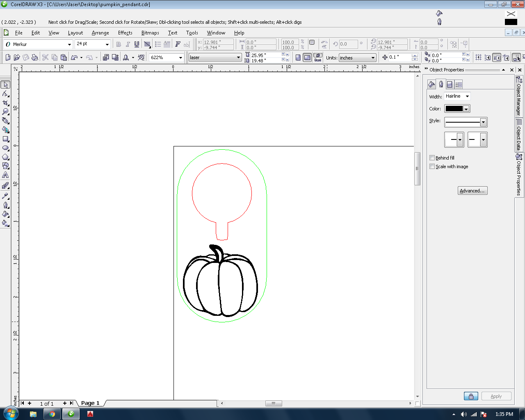Enable the Behind fill checkbox
Viewport: 525px width, 420px height.
432,158
